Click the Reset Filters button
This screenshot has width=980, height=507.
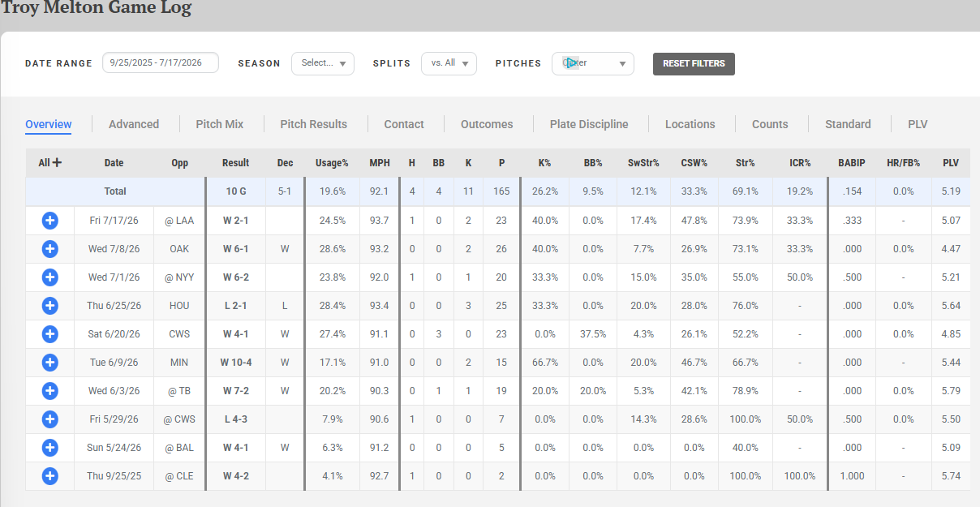[694, 64]
